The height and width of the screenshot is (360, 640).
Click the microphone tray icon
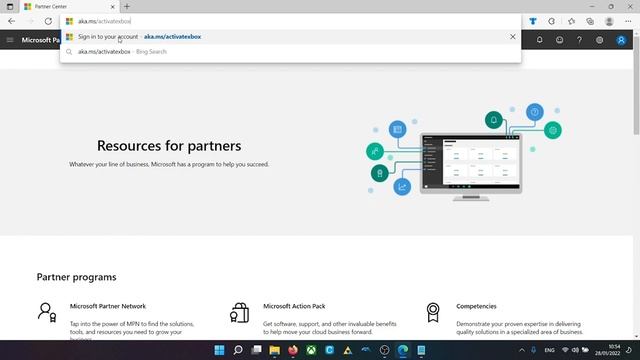point(533,350)
